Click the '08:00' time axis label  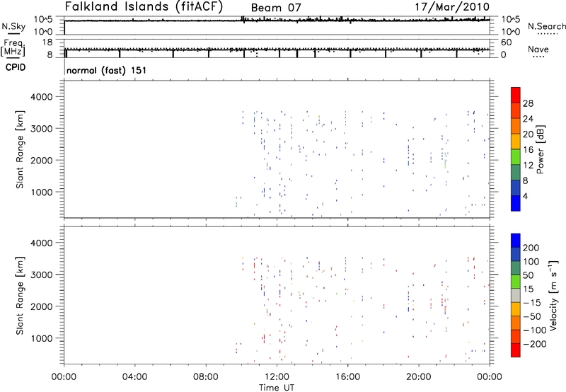pos(206,377)
